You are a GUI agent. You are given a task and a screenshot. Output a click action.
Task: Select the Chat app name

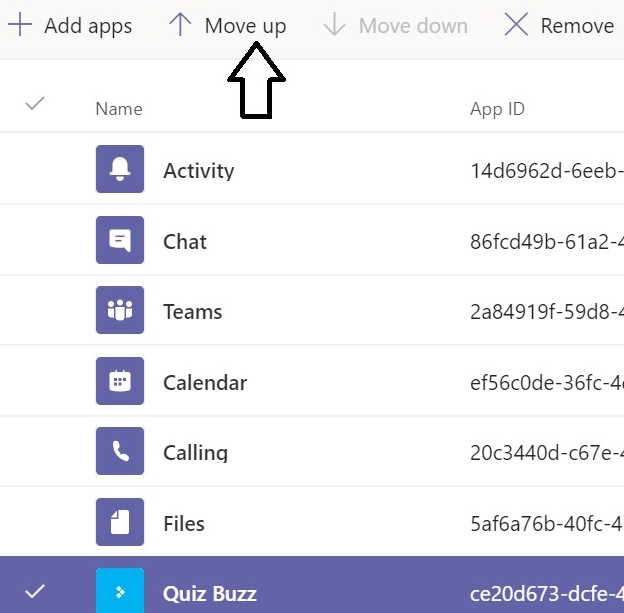click(185, 242)
